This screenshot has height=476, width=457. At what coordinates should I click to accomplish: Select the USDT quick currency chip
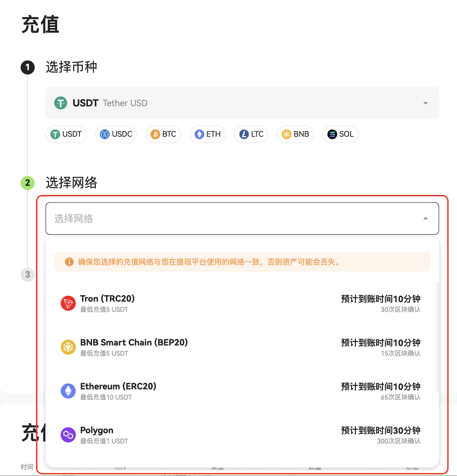pos(66,134)
